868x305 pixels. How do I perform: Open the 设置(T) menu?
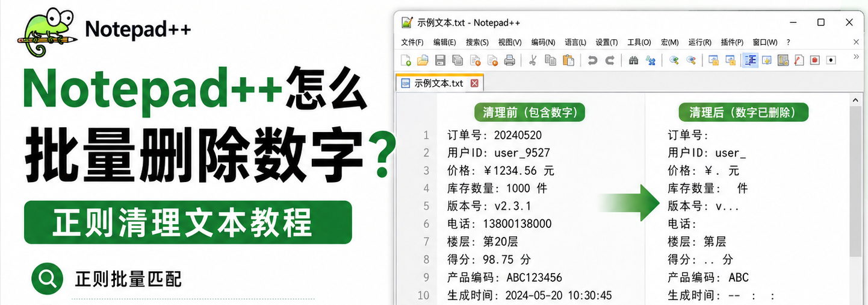click(x=607, y=42)
